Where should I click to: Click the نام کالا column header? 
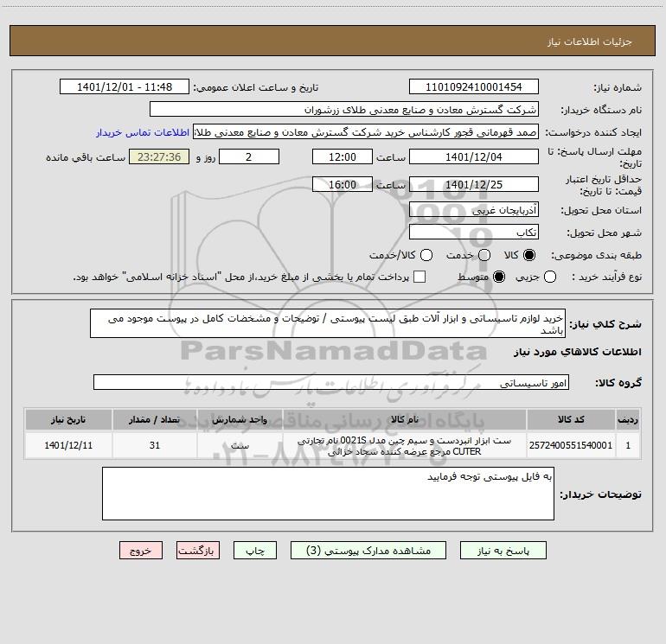click(405, 420)
